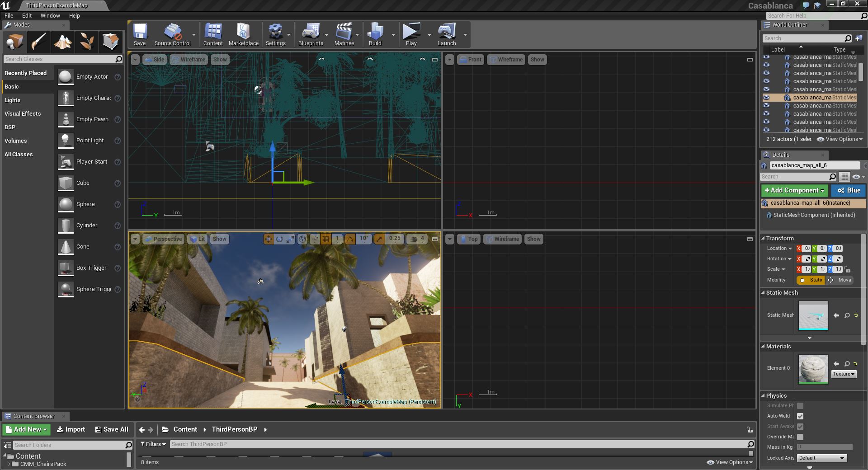
Task: Click the Static Mesh thumbnail preview
Action: (813, 315)
